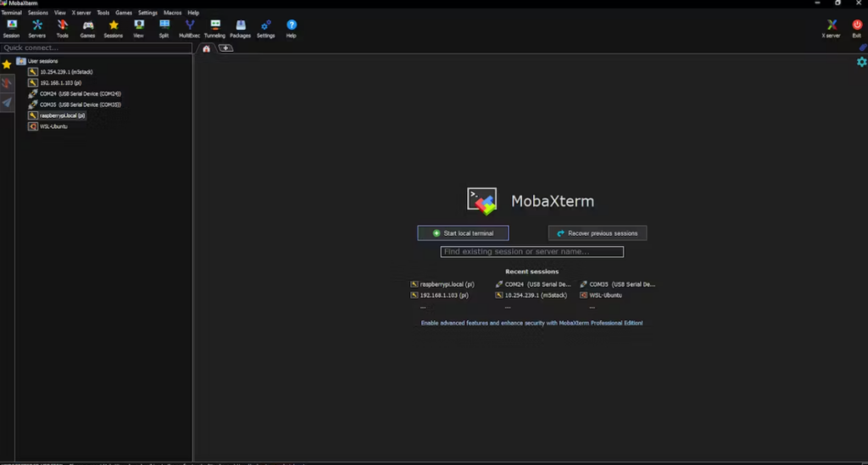Screen dimensions: 868x465
Task: Open the Macros menu
Action: (x=172, y=13)
